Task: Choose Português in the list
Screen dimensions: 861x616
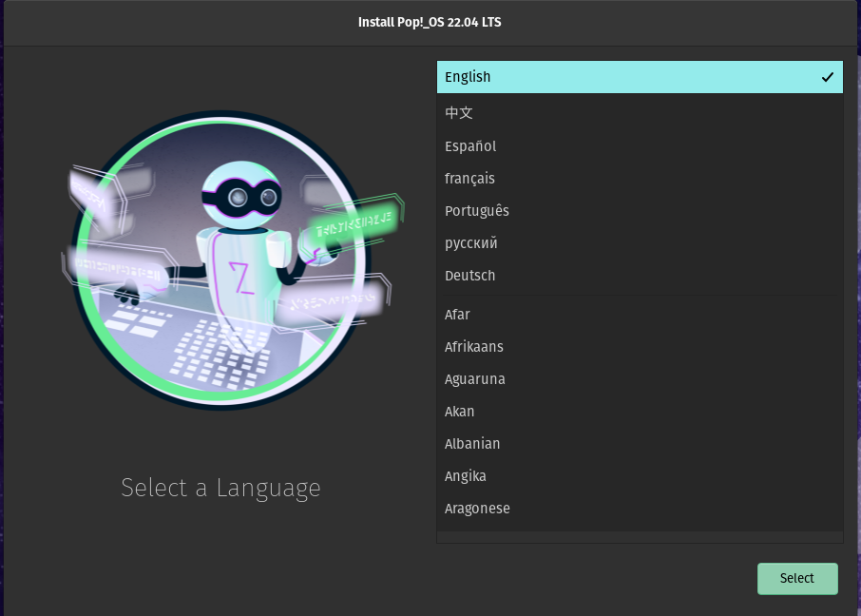Action: point(640,211)
